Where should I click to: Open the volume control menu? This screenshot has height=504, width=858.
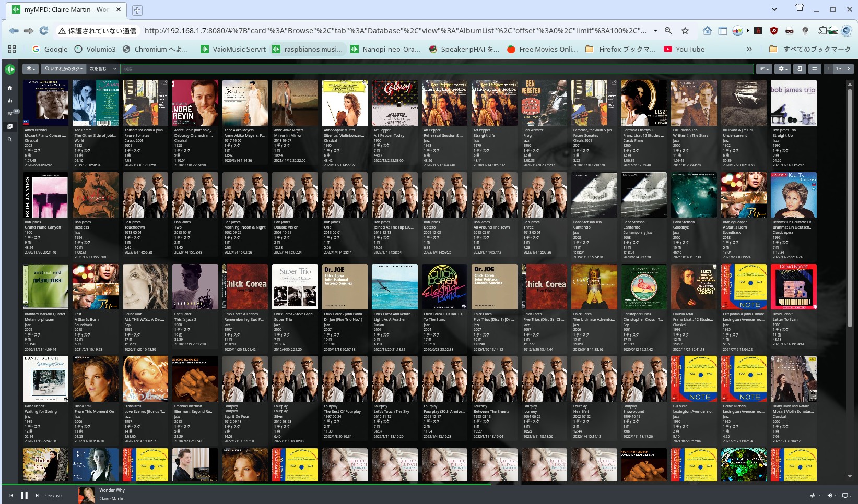[831, 496]
